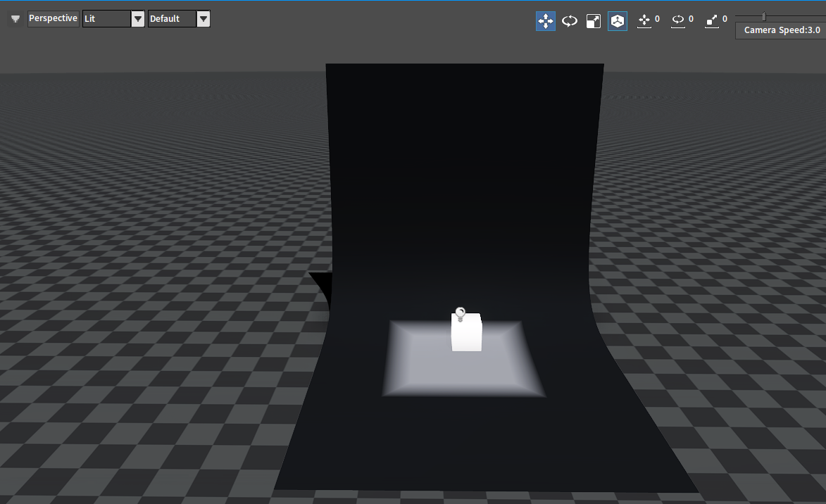Select the light bulb gizmo in viewport

click(x=461, y=315)
